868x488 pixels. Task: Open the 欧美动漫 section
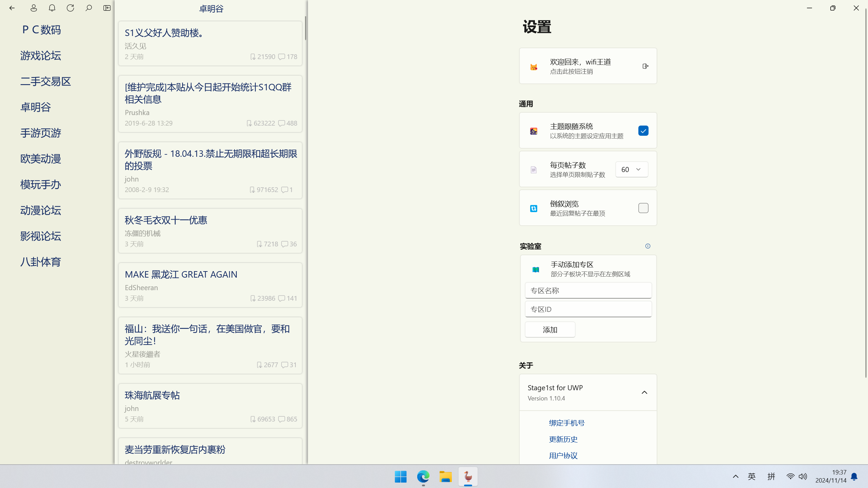(40, 159)
